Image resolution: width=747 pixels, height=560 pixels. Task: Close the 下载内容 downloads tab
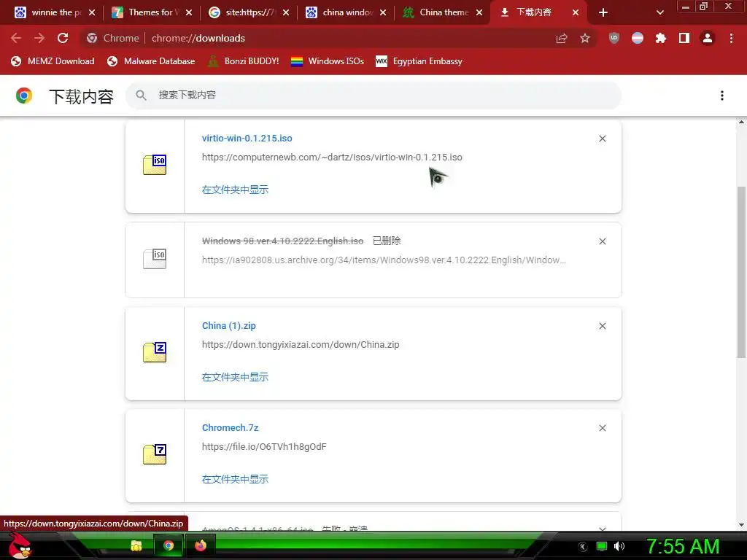(576, 12)
